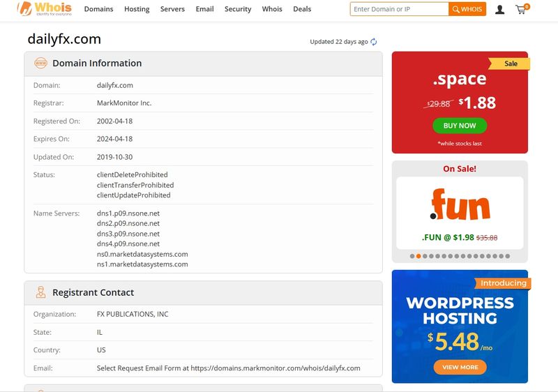Select the first carousel dot

pos(412,256)
